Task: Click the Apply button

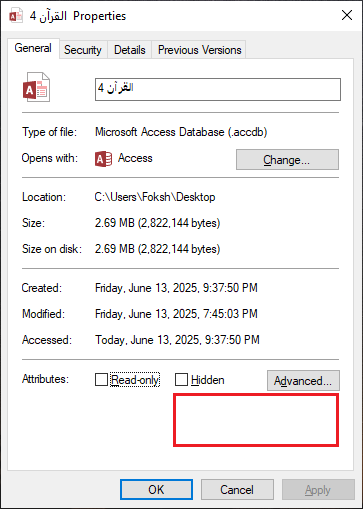Action: (318, 490)
